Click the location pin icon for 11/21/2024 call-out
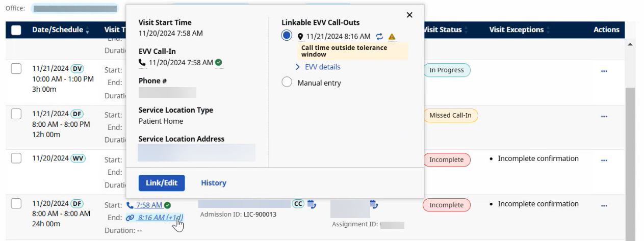Screen dimensions: 644x241 point(300,37)
